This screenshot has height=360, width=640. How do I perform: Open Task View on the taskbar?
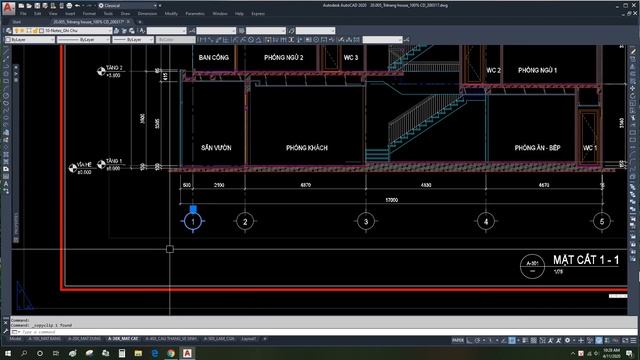click(56, 353)
